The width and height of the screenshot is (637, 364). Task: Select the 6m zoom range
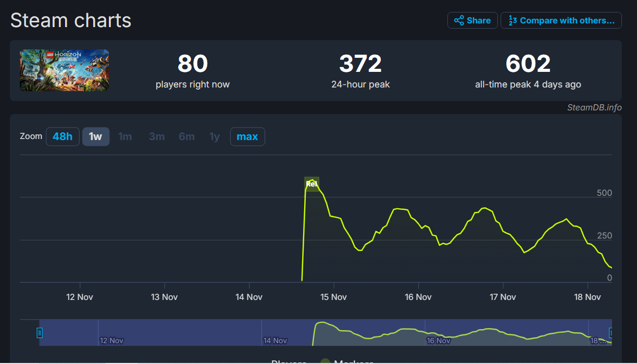[186, 137]
